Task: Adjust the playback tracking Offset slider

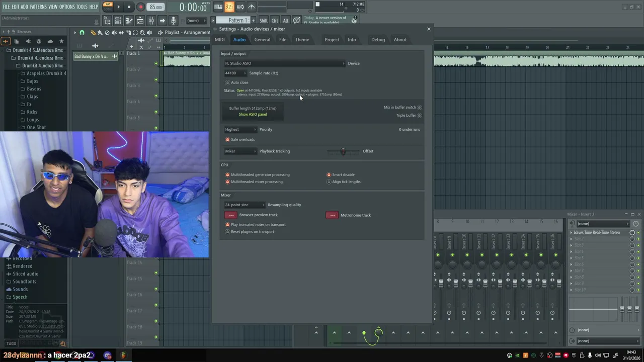Action: coord(343,151)
